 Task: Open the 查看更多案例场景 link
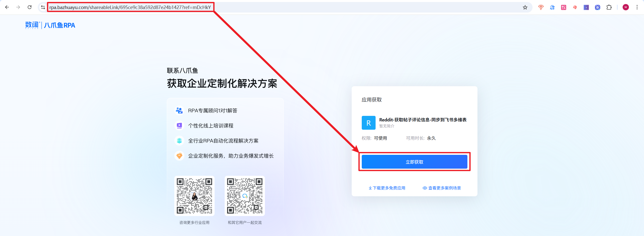coord(442,188)
